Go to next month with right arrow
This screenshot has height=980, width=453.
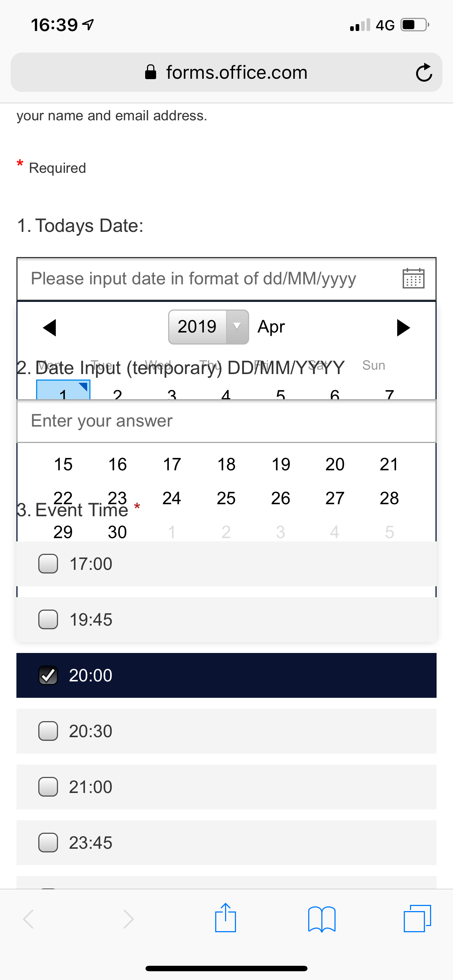(403, 327)
